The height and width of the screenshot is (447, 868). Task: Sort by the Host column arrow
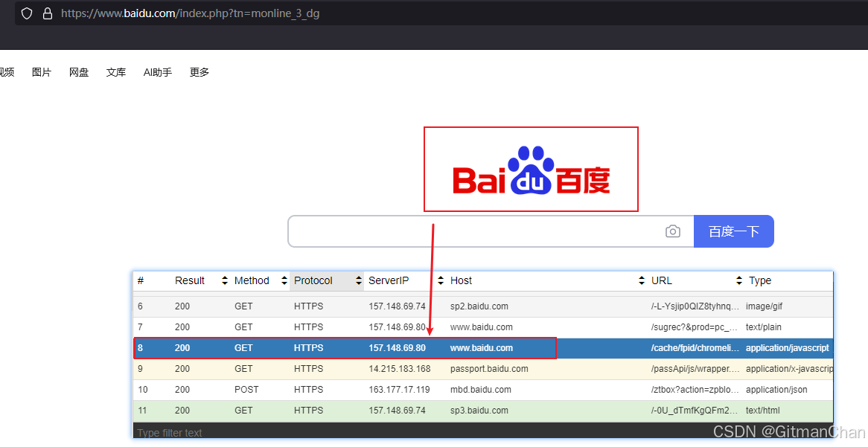(642, 280)
